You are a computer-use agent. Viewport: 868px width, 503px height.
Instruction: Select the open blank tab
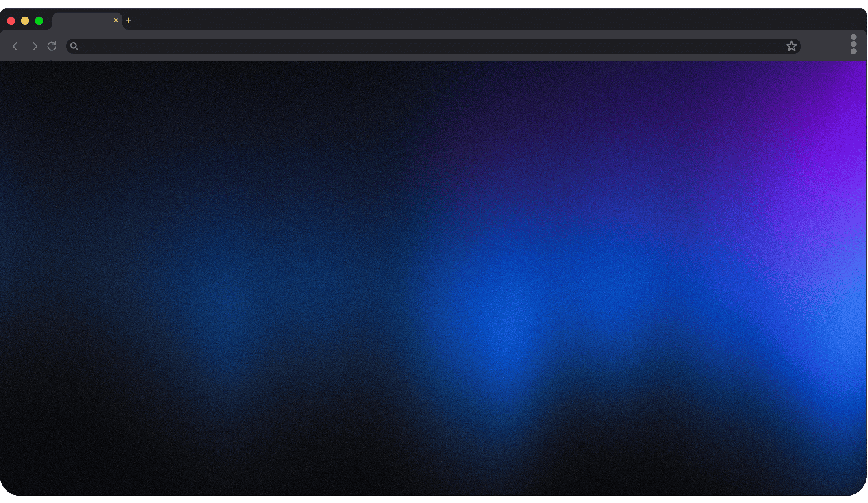pos(82,21)
